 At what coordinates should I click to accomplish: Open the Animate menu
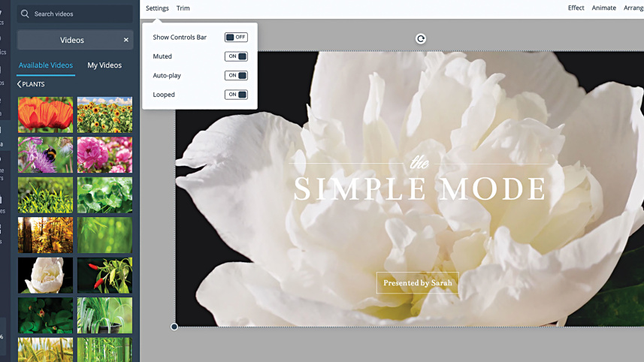point(603,8)
